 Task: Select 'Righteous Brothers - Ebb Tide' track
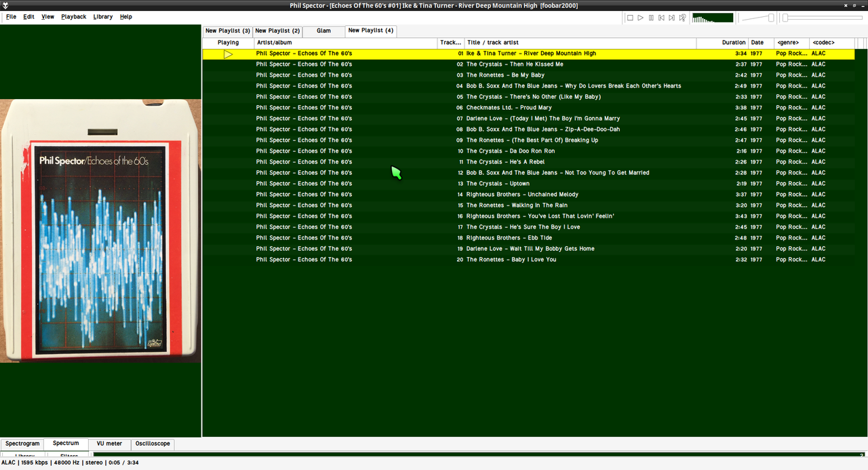[x=529, y=238]
